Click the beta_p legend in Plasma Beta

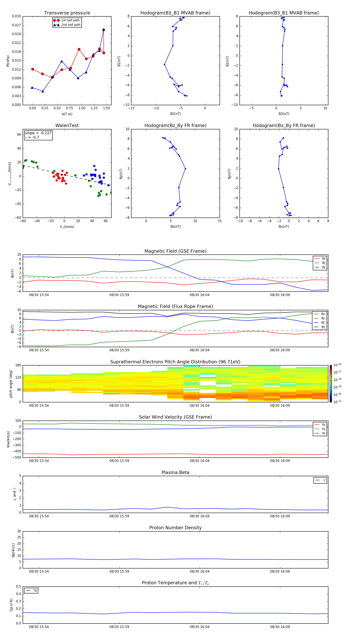pos(320,480)
